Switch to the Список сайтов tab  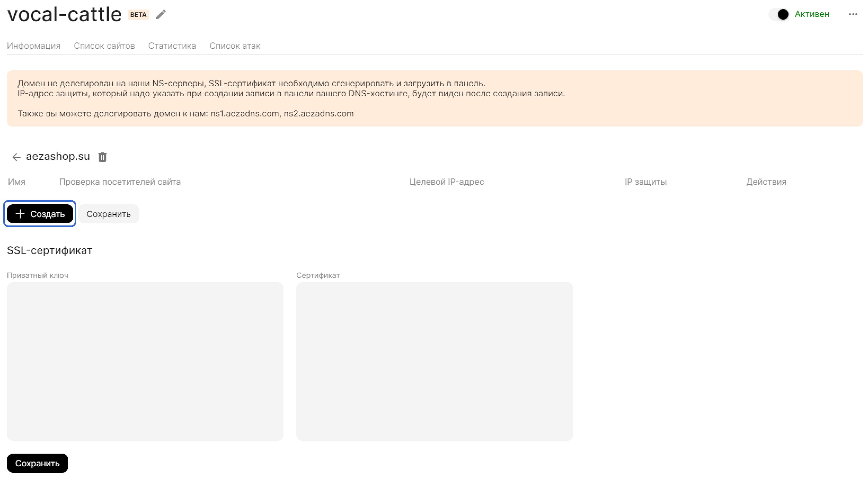click(x=104, y=46)
